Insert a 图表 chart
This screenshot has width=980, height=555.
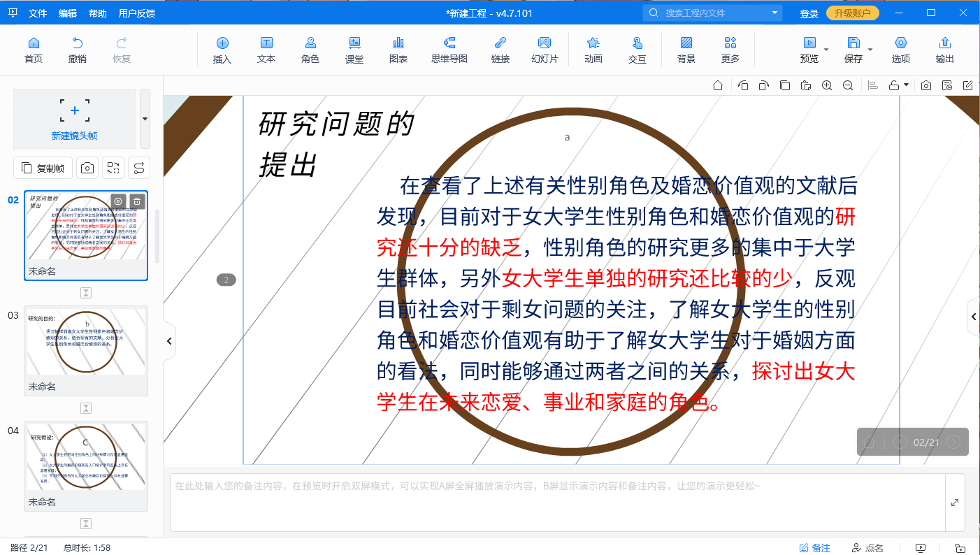pyautogui.click(x=398, y=50)
